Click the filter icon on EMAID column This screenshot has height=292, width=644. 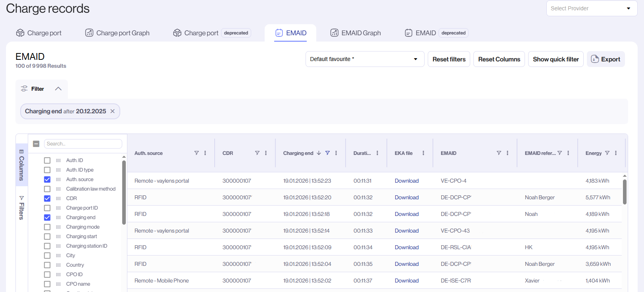tap(499, 153)
